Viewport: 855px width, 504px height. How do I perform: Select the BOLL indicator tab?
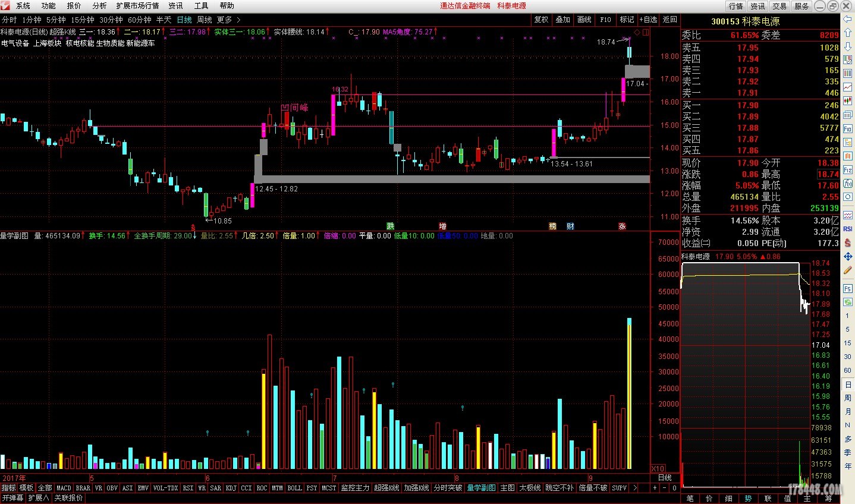coord(294,488)
